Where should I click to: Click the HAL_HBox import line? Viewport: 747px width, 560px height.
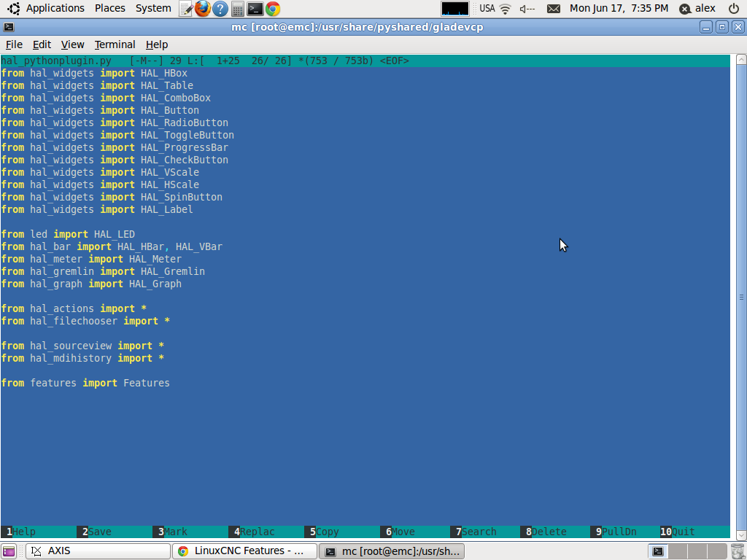pos(94,74)
